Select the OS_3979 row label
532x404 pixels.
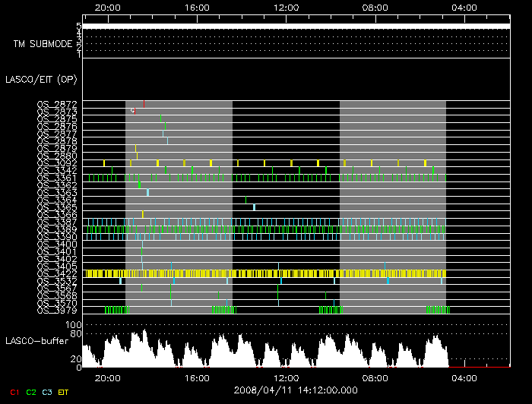(x=56, y=310)
